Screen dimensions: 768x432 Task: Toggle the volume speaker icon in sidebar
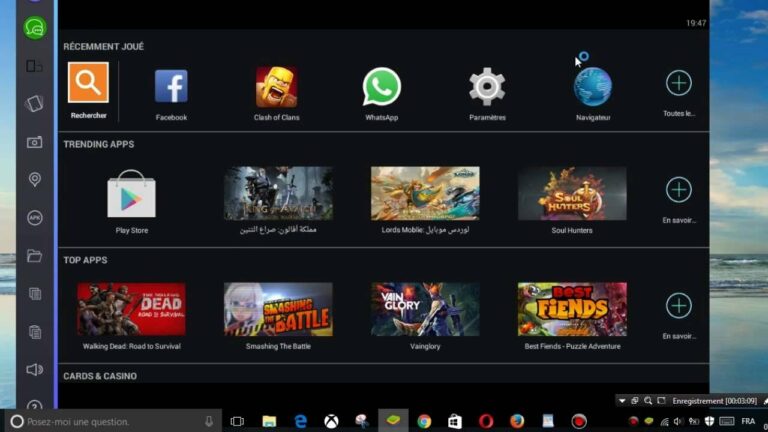35,369
